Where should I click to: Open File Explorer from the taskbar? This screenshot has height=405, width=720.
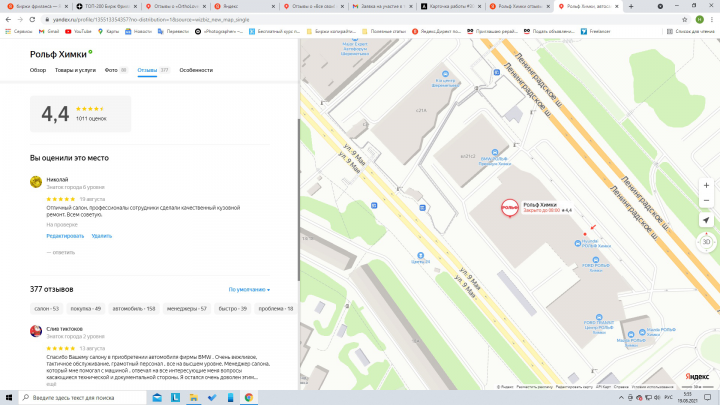pos(194,398)
